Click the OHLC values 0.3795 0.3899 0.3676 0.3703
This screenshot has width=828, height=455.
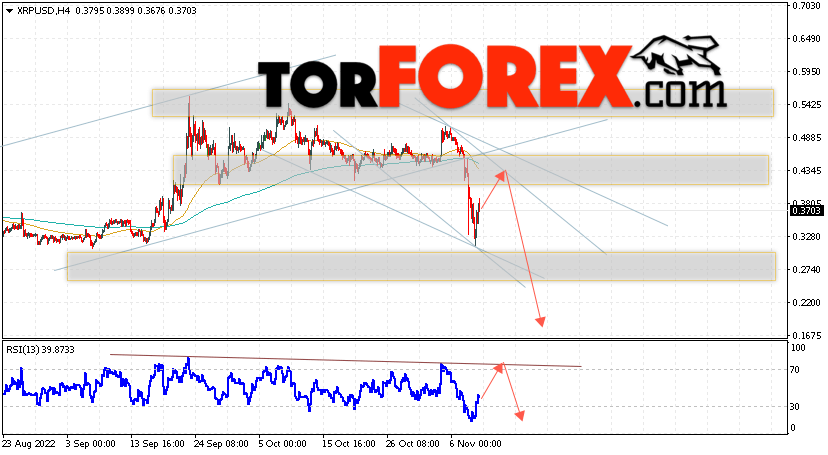[x=136, y=11]
